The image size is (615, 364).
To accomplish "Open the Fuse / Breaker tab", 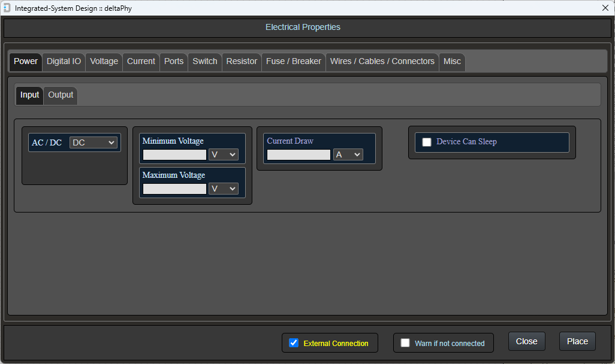I will point(293,61).
